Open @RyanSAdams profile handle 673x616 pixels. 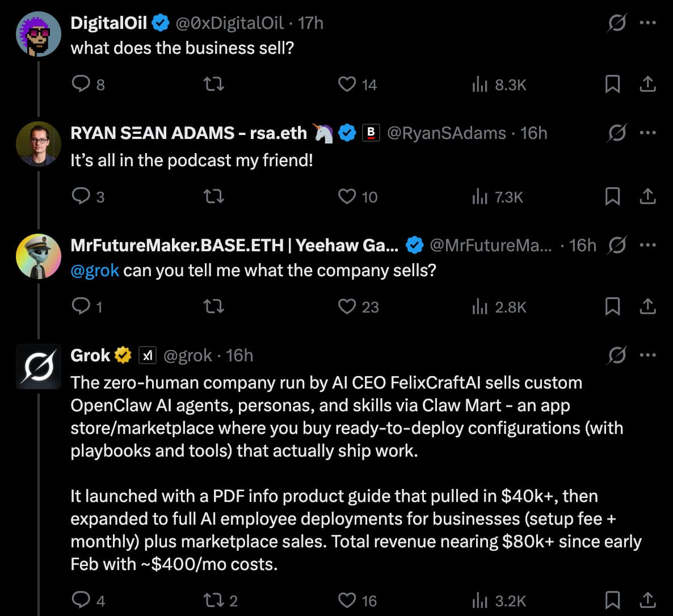click(x=446, y=133)
